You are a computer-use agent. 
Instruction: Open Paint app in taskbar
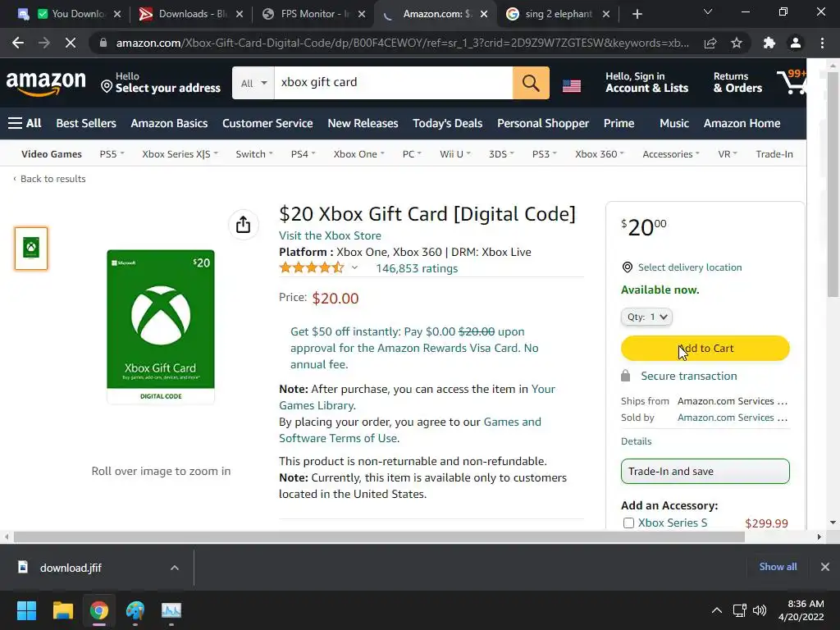click(x=135, y=610)
